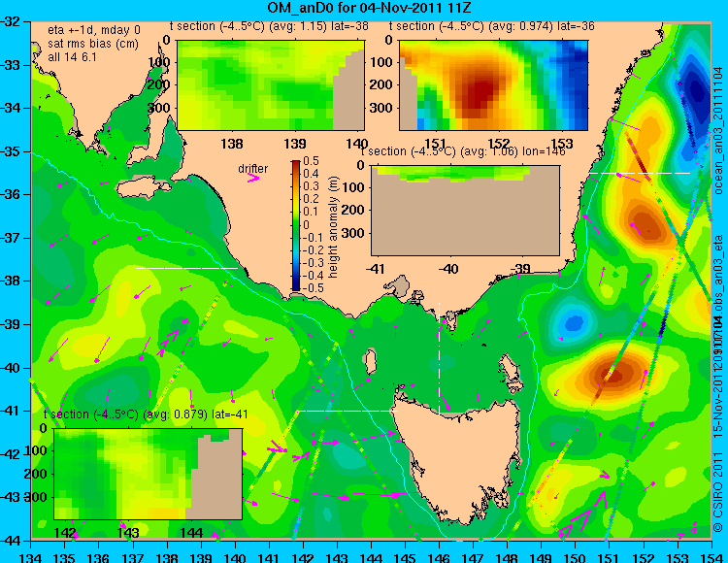
Task: Click the lon=146 t section title
Action: pos(463,151)
